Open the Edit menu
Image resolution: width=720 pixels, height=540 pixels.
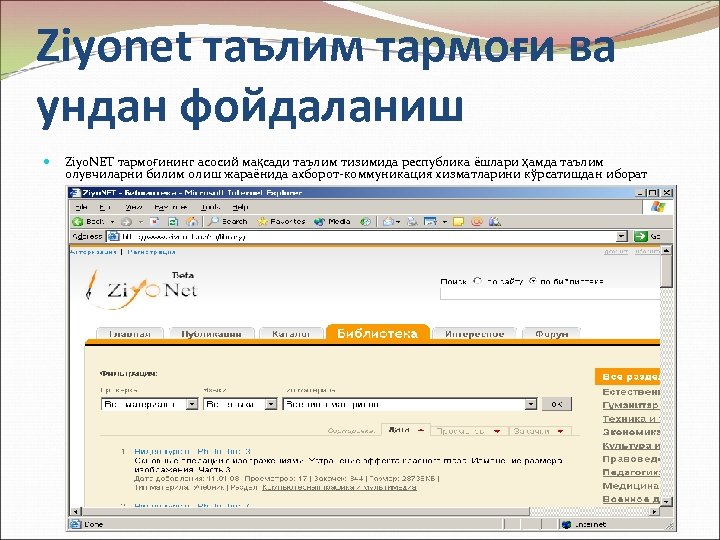point(105,207)
